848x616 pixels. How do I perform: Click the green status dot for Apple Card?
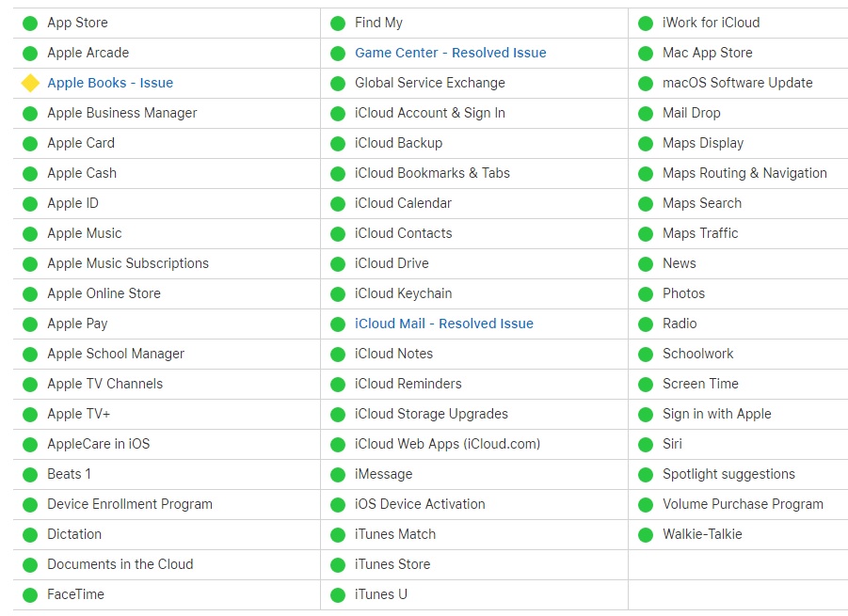point(30,144)
